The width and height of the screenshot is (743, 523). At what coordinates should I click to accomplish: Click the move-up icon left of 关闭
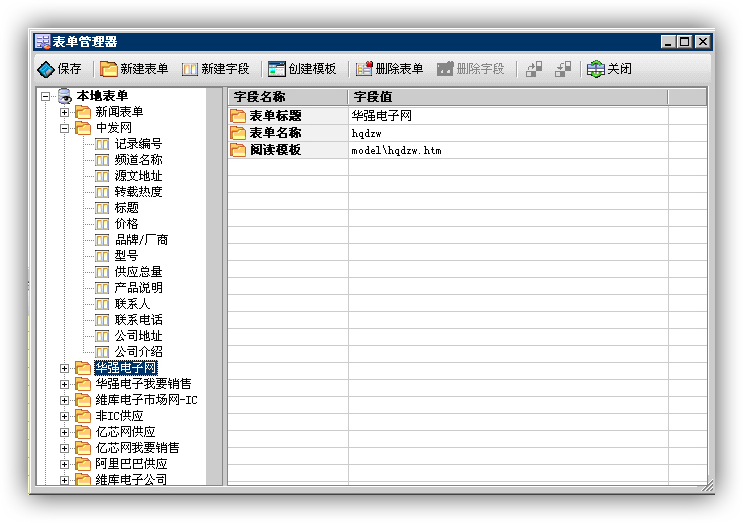tap(534, 69)
